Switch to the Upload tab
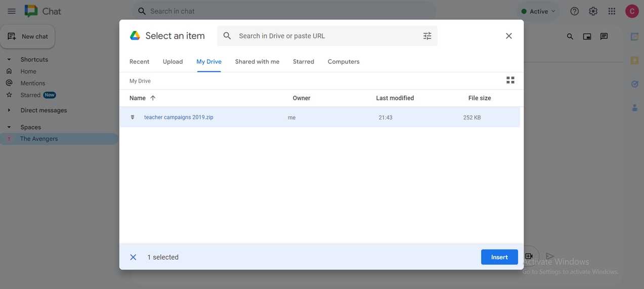The height and width of the screenshot is (289, 644). [173, 62]
